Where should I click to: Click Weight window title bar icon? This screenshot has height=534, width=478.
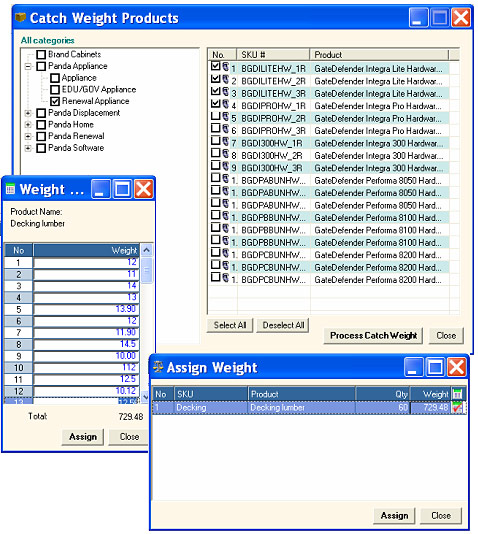[x=11, y=189]
